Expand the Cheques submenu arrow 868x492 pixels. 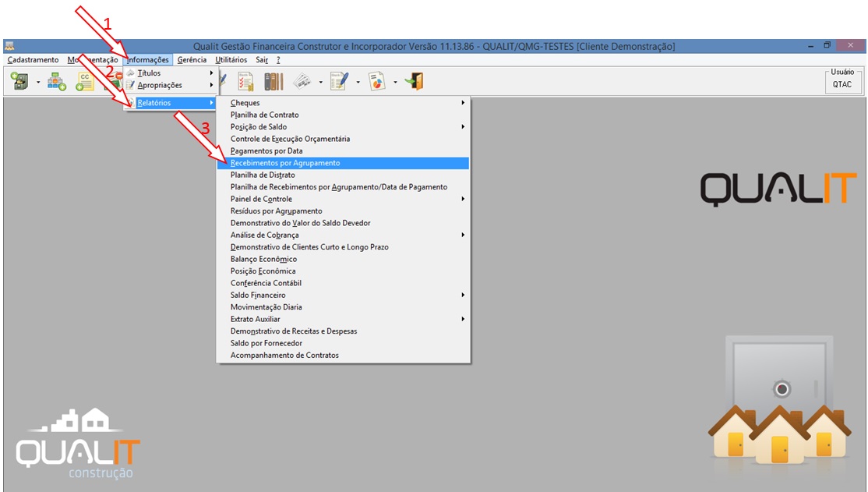point(463,102)
